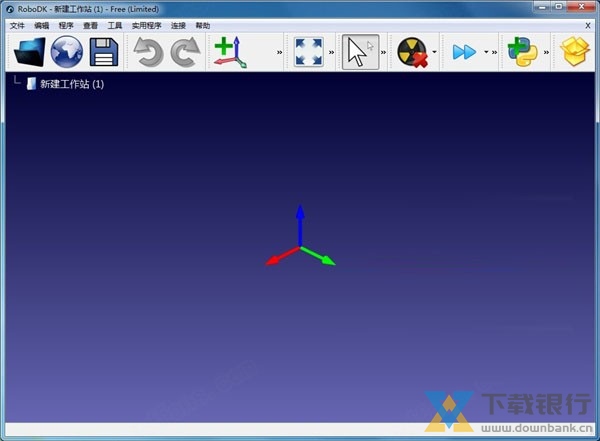Open the online library globe icon
The width and height of the screenshot is (600, 441).
(66, 51)
